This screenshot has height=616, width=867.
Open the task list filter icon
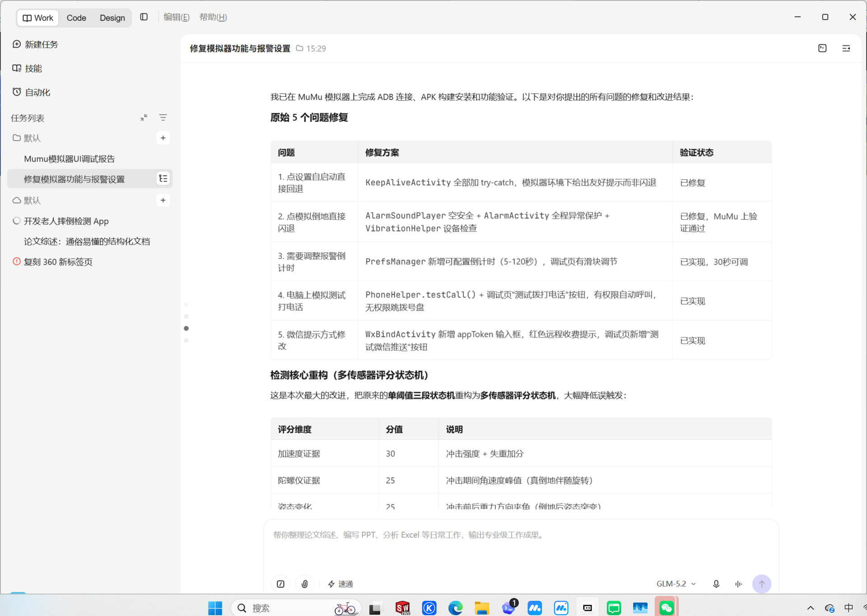coord(163,118)
